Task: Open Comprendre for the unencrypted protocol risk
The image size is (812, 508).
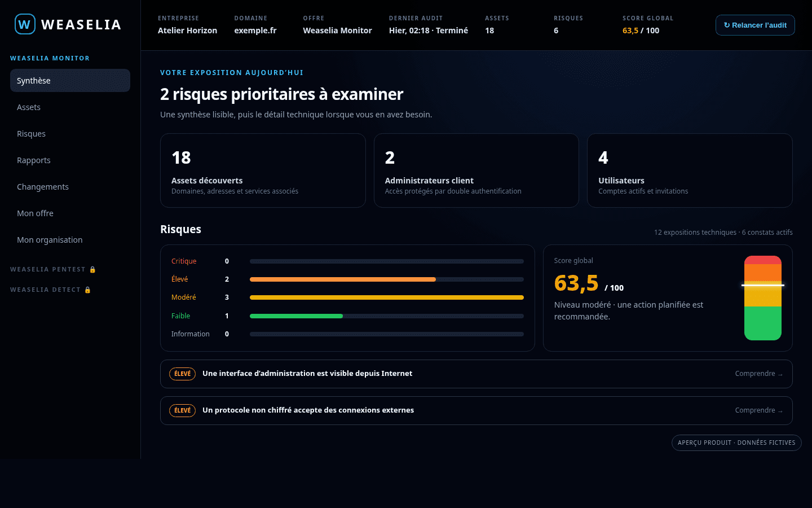Action: coord(758,410)
